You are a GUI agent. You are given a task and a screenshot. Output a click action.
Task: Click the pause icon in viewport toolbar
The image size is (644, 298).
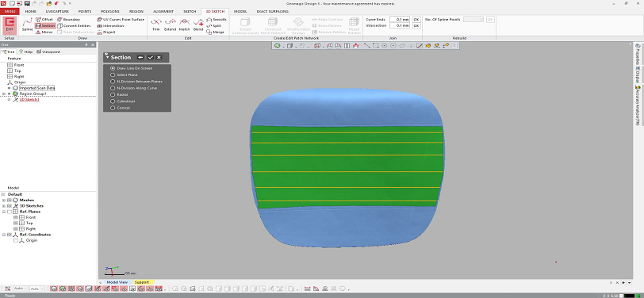click(347, 45)
